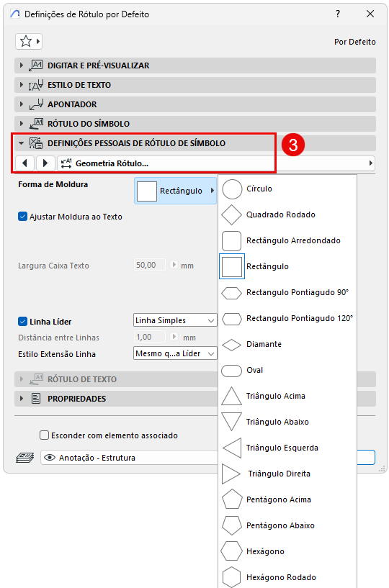Open the favorites star button
Screen dimensions: 389x588
29,41
